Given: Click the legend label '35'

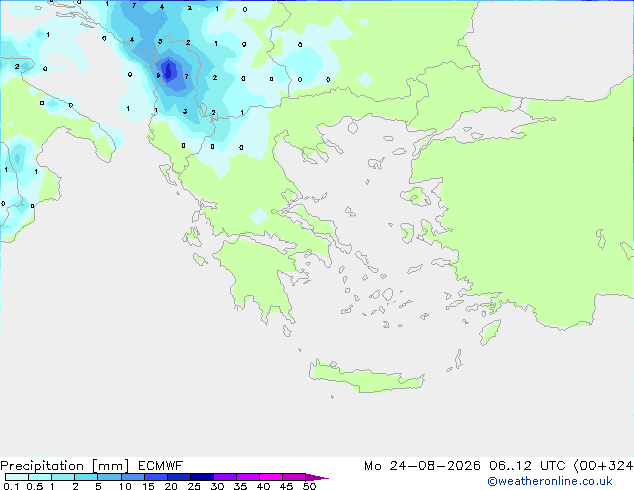Looking at the screenshot, I should click(x=240, y=486).
